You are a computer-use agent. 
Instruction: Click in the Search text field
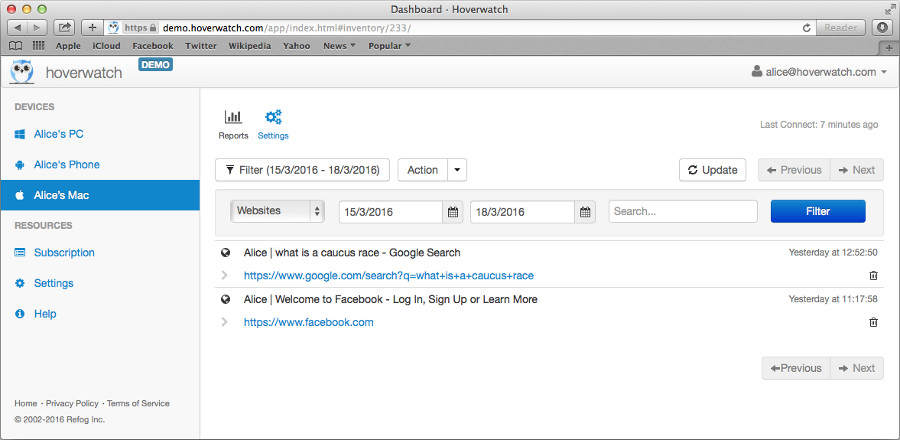(683, 212)
